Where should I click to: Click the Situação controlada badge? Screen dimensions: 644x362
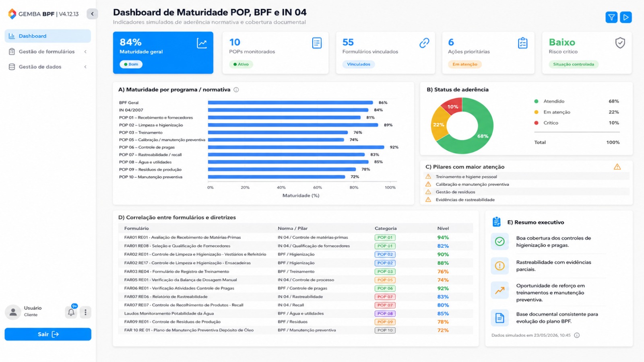(x=574, y=64)
